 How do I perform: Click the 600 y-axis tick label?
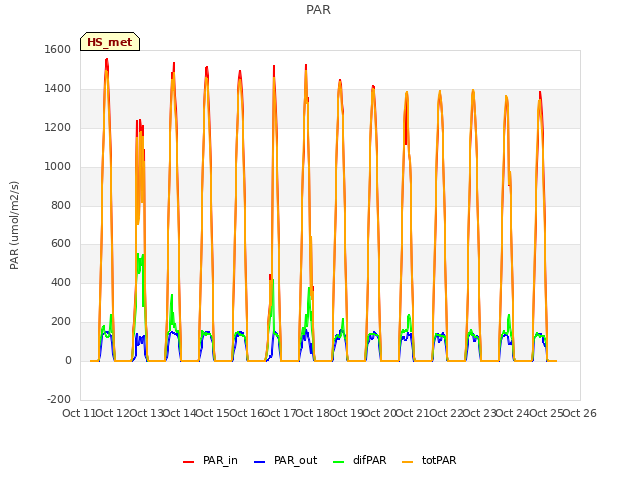point(61,244)
